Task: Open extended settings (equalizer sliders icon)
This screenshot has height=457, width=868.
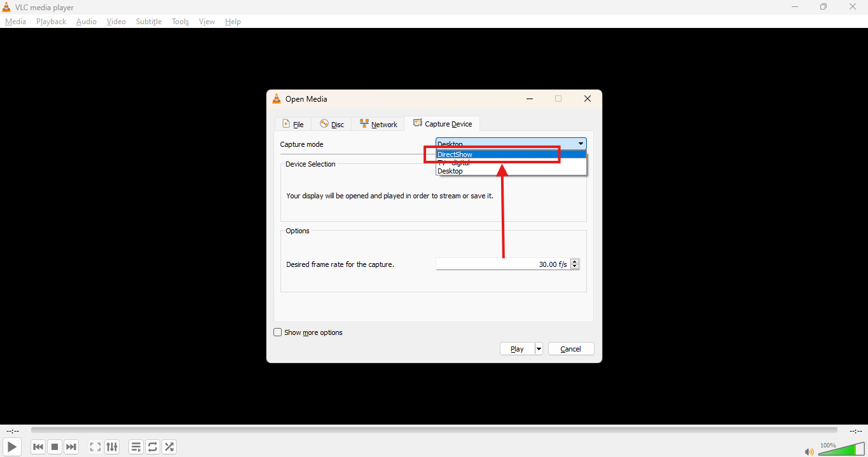Action: (112, 447)
